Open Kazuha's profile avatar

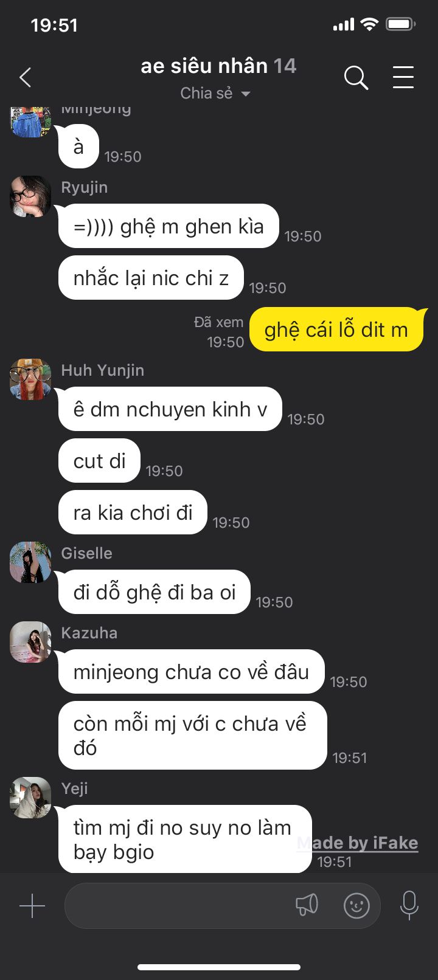tap(30, 642)
